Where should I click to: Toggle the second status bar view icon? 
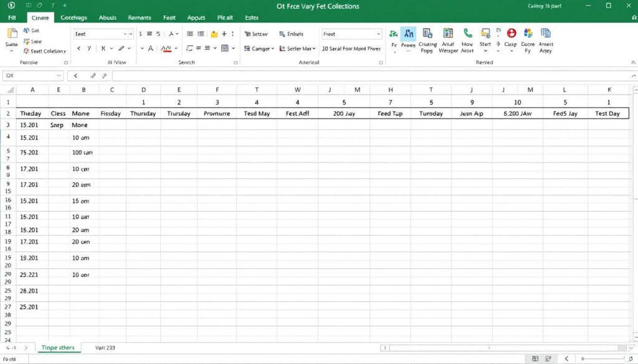[x=548, y=359]
